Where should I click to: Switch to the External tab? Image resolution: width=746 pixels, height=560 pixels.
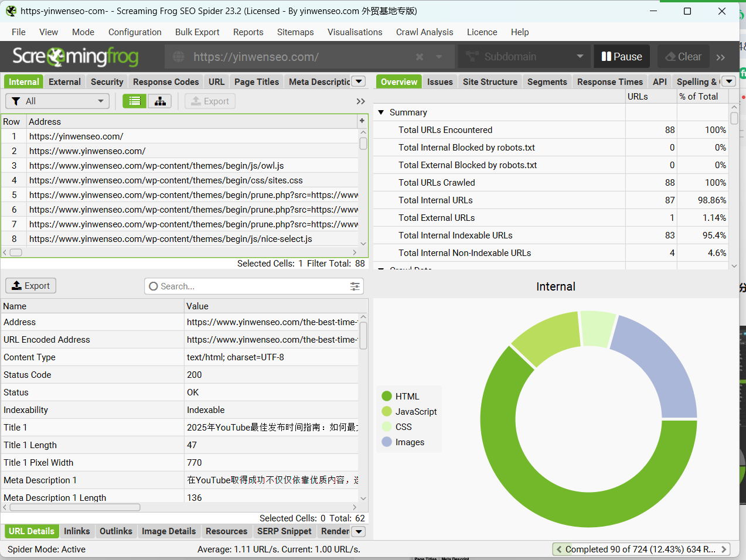click(x=64, y=82)
